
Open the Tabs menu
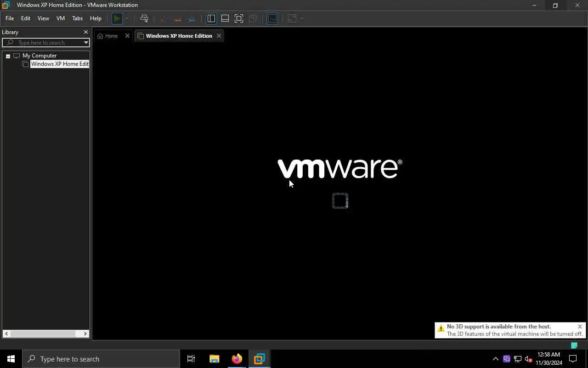click(77, 18)
